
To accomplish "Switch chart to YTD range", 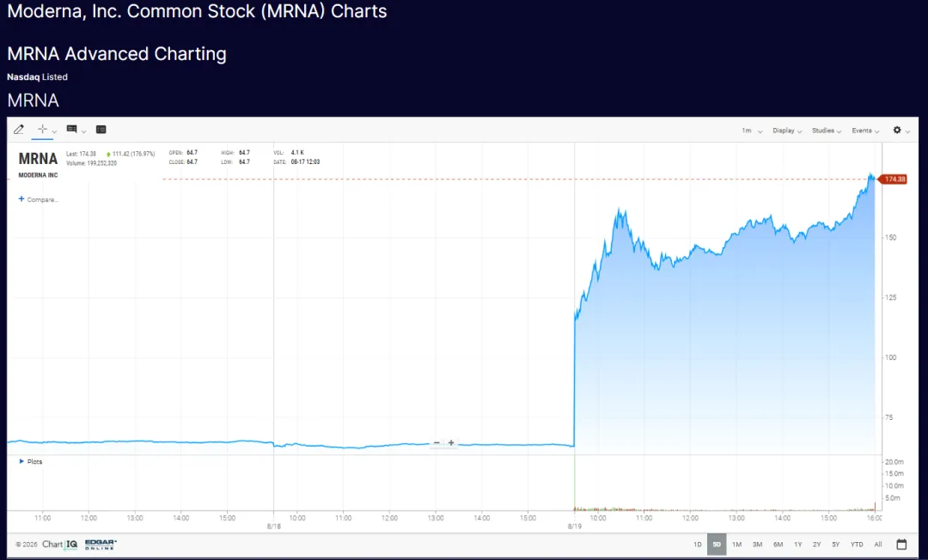I will click(857, 545).
